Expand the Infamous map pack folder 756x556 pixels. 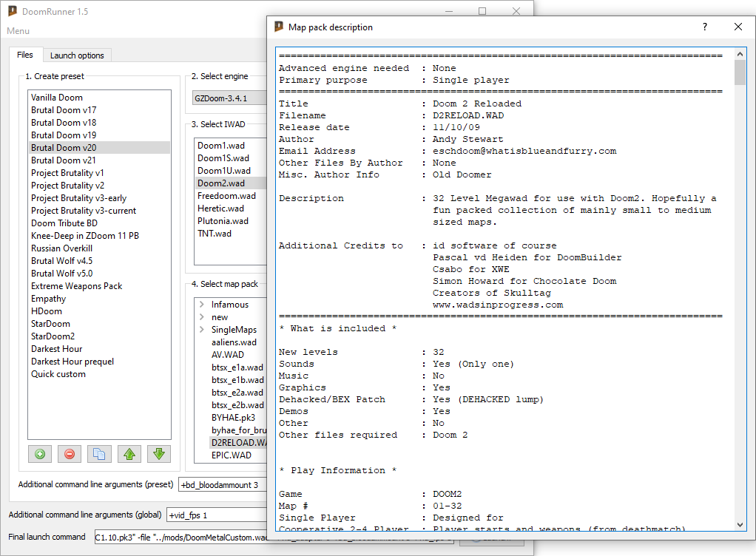[202, 305]
